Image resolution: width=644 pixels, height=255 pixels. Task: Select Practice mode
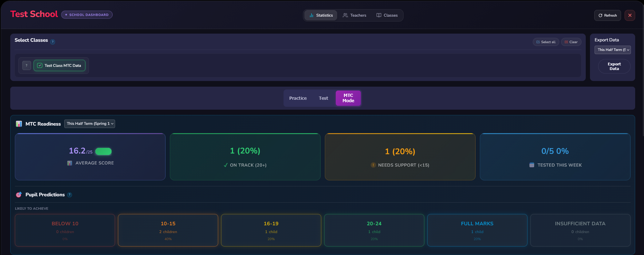point(298,98)
